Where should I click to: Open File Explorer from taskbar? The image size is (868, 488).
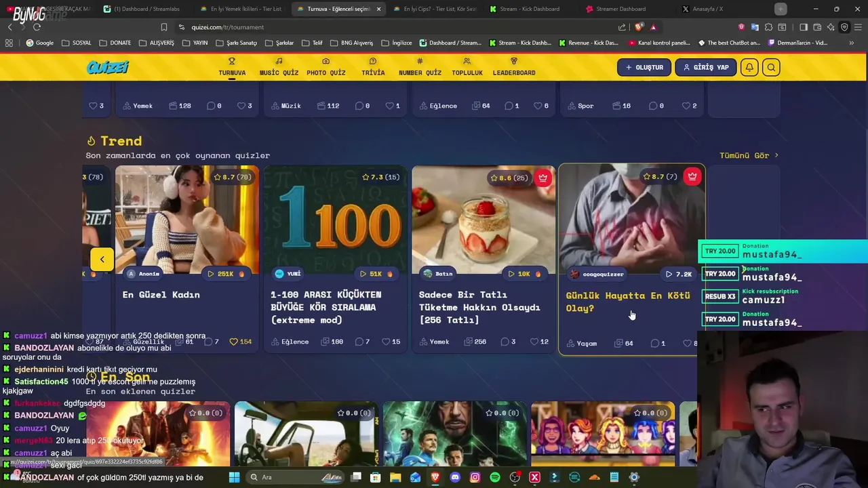point(395,477)
